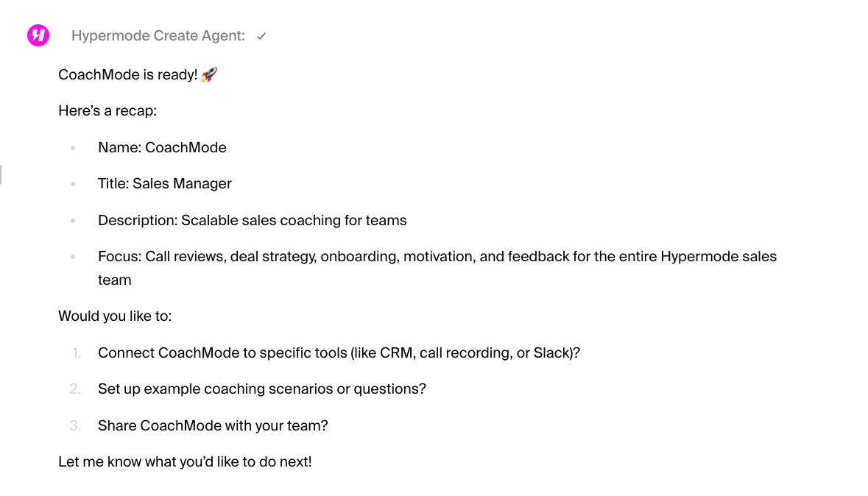Click the 'Here's a recap:' line
The height and width of the screenshot is (496, 868).
[x=107, y=110]
